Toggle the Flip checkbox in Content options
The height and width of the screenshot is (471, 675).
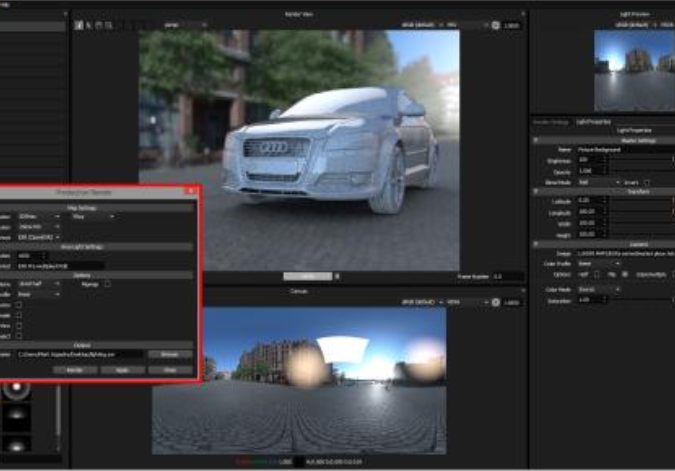click(625, 274)
